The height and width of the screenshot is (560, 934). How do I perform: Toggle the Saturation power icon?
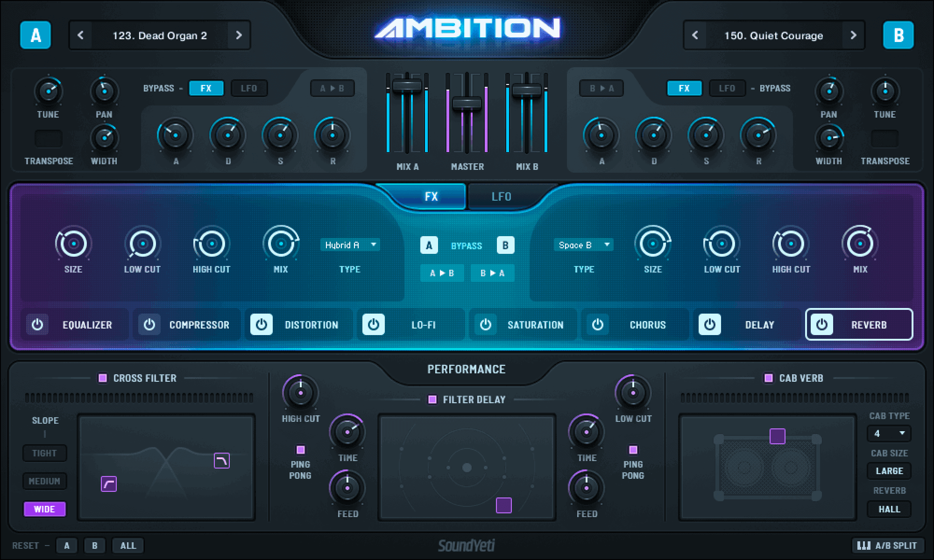486,324
